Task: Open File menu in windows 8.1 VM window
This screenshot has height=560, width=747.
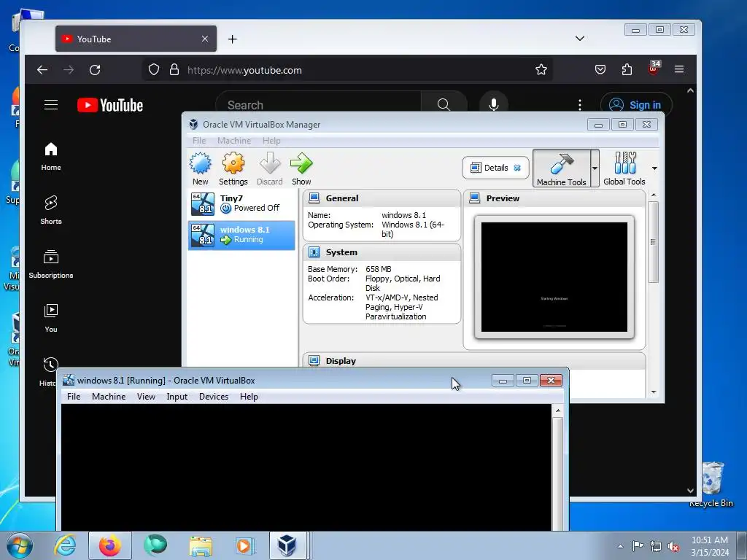Action: tap(74, 397)
